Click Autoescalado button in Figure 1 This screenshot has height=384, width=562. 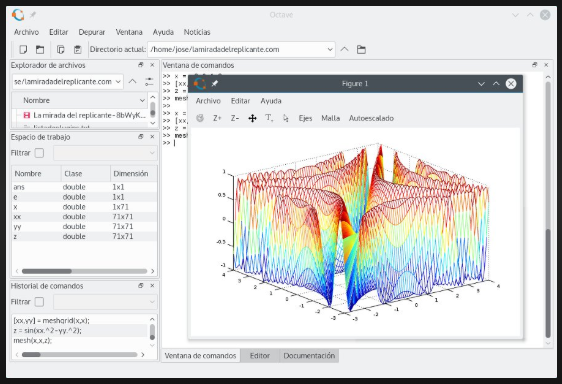pyautogui.click(x=371, y=118)
